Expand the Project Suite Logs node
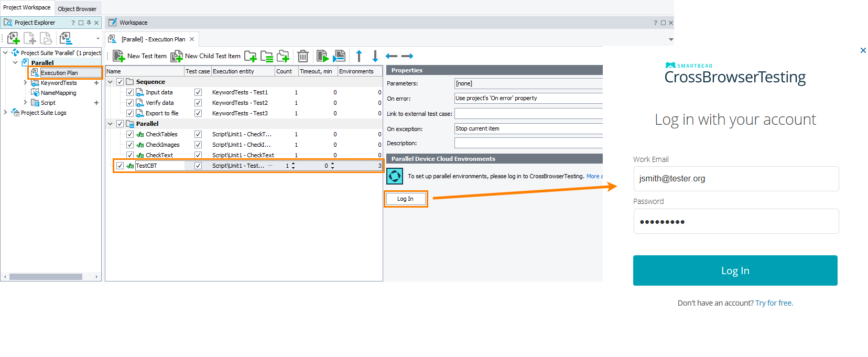868x357 pixels. point(5,113)
